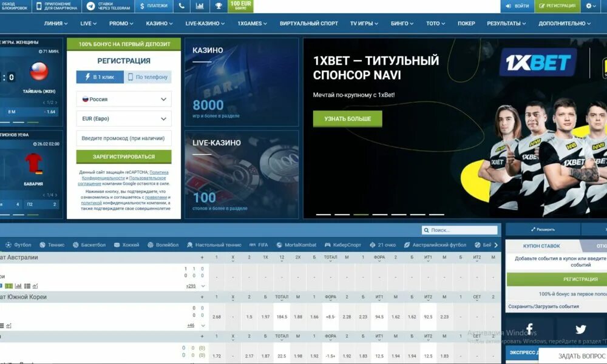This screenshot has width=607, height=364.
Task: Open the LIVE-КАЗИНО 100 tables tile
Action: pyautogui.click(x=242, y=175)
